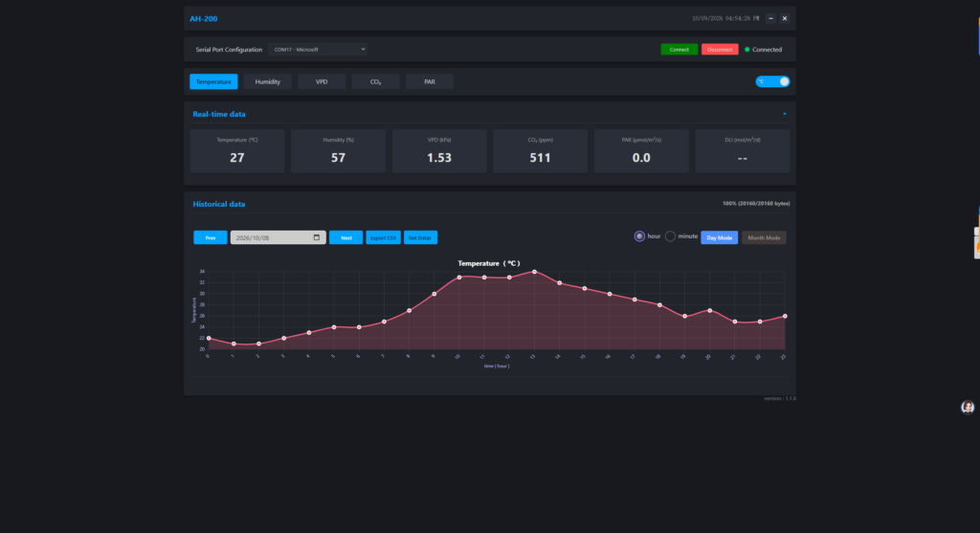Select the minute radio button
Viewport: 980px width, 533px height.
pos(670,236)
